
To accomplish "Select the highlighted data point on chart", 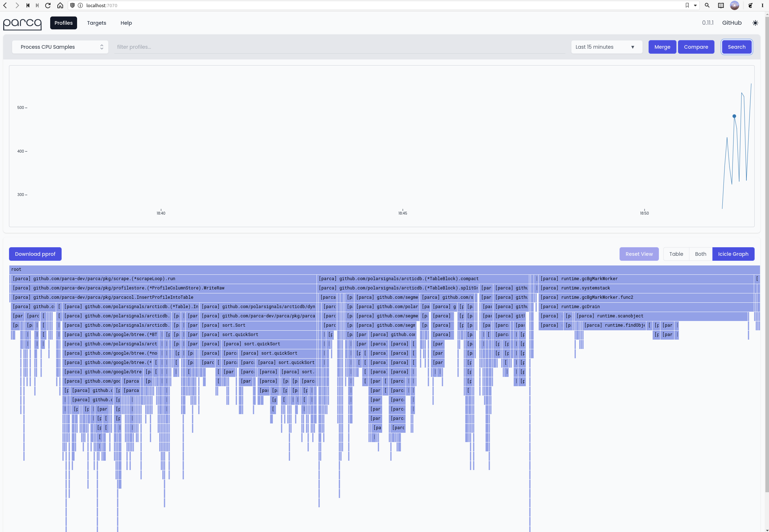I will [734, 116].
